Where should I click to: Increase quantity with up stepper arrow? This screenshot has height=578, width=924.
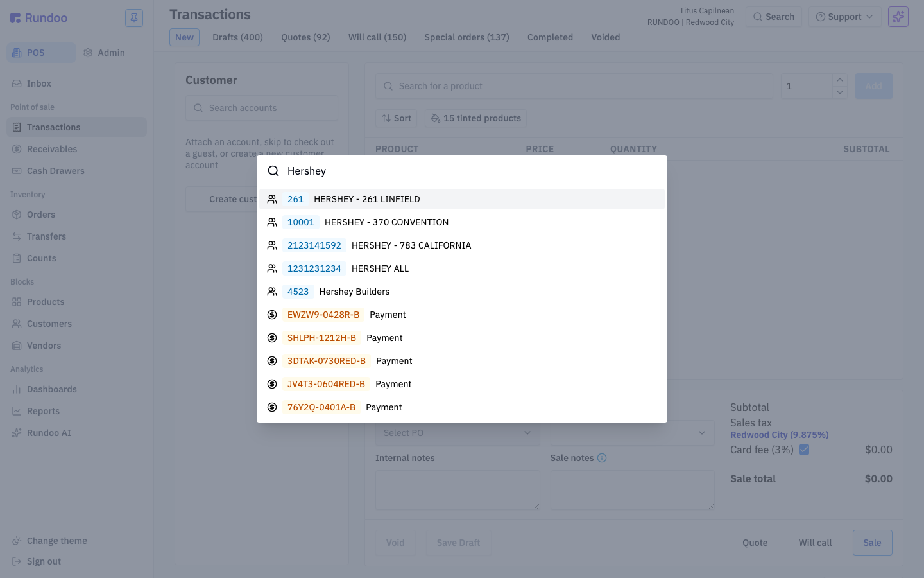[x=840, y=80]
